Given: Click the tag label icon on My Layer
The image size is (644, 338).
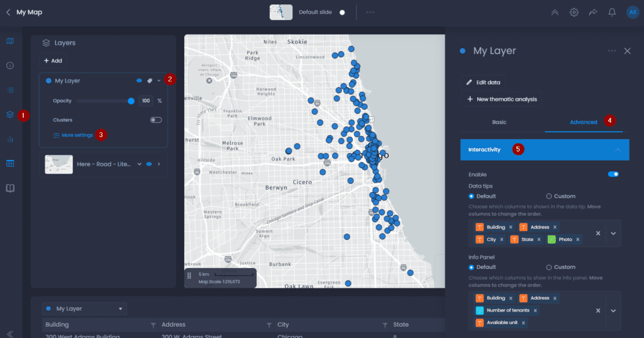Looking at the screenshot, I should 150,81.
